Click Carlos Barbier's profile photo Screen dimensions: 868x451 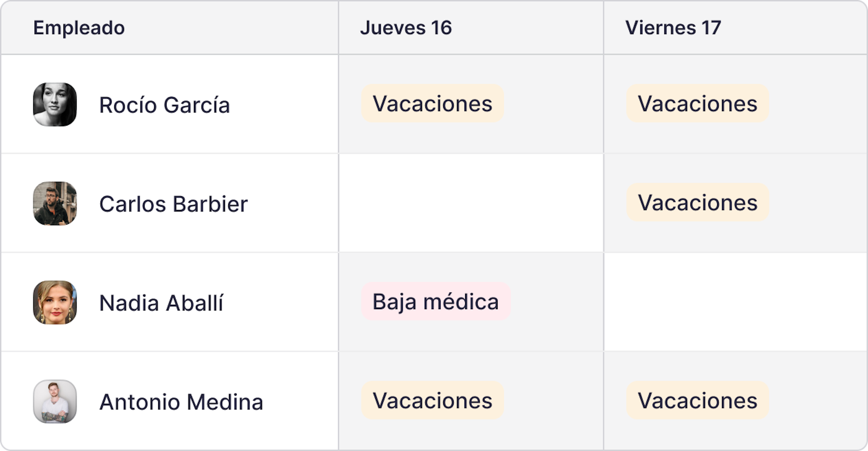coord(55,203)
